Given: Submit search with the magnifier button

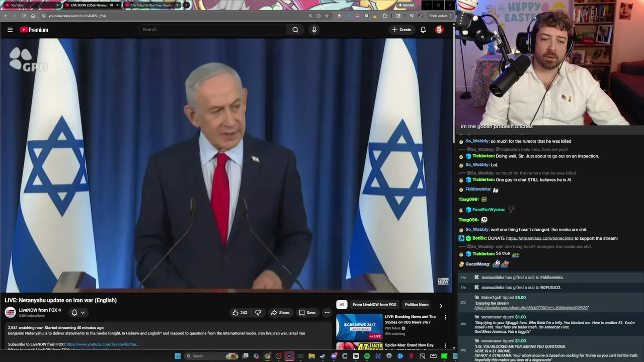Looking at the screenshot, I should coord(295,30).
